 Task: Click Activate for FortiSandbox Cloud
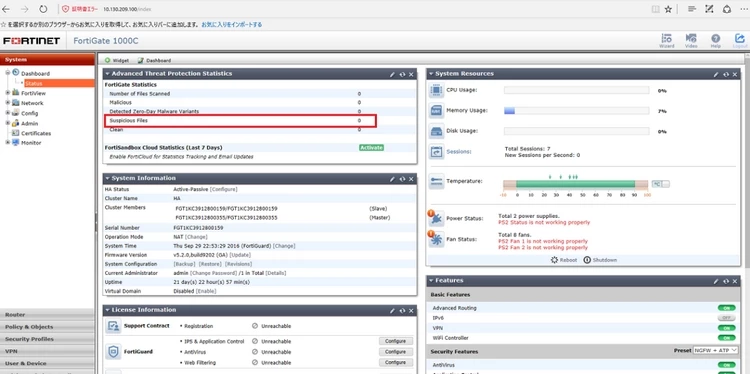371,148
